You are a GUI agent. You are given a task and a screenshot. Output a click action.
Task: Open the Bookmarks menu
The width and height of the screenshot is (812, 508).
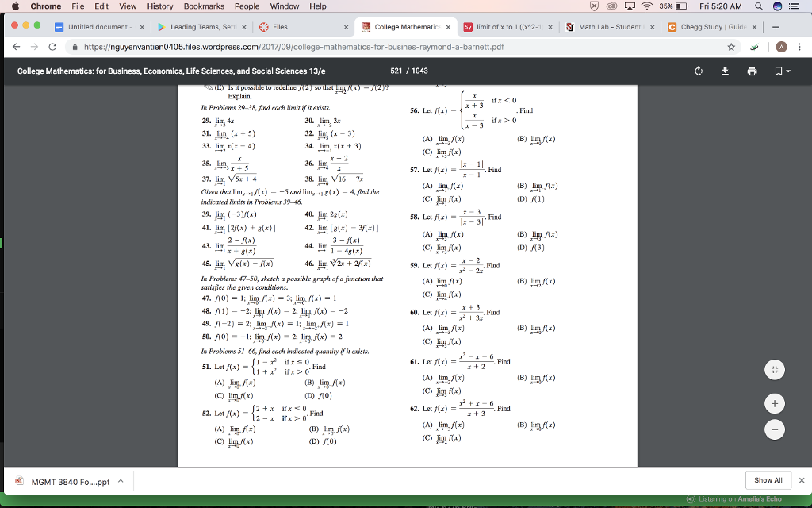coord(204,6)
